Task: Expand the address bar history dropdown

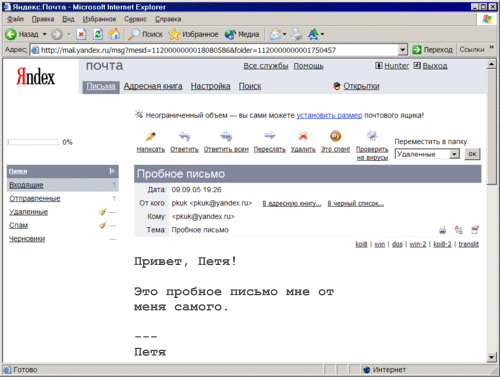Action: click(x=403, y=50)
